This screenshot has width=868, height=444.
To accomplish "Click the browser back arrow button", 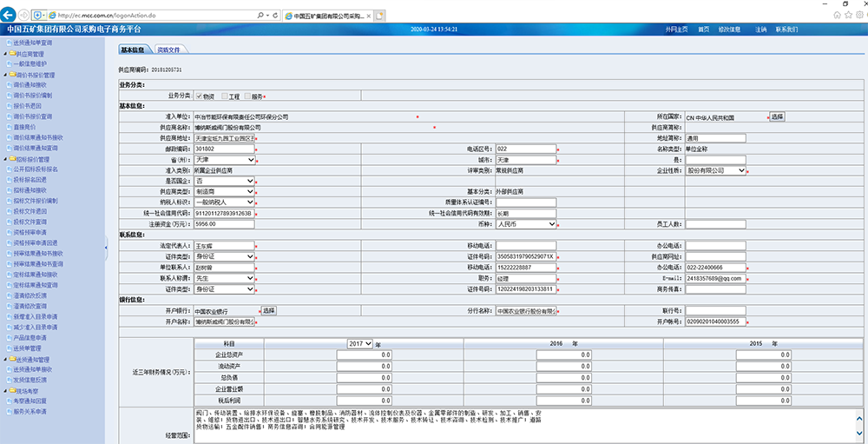I will click(10, 16).
